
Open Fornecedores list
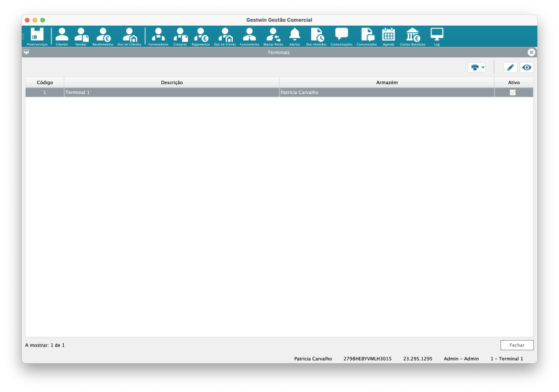pos(158,36)
